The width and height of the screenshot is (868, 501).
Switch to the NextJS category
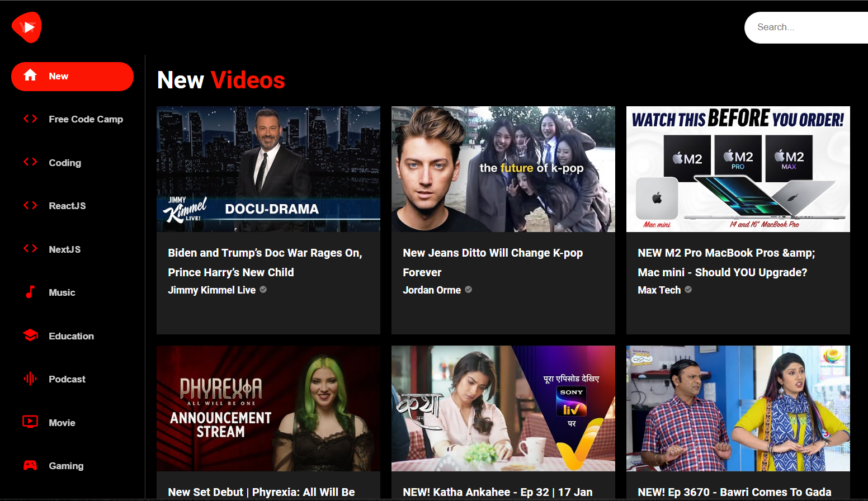coord(72,249)
